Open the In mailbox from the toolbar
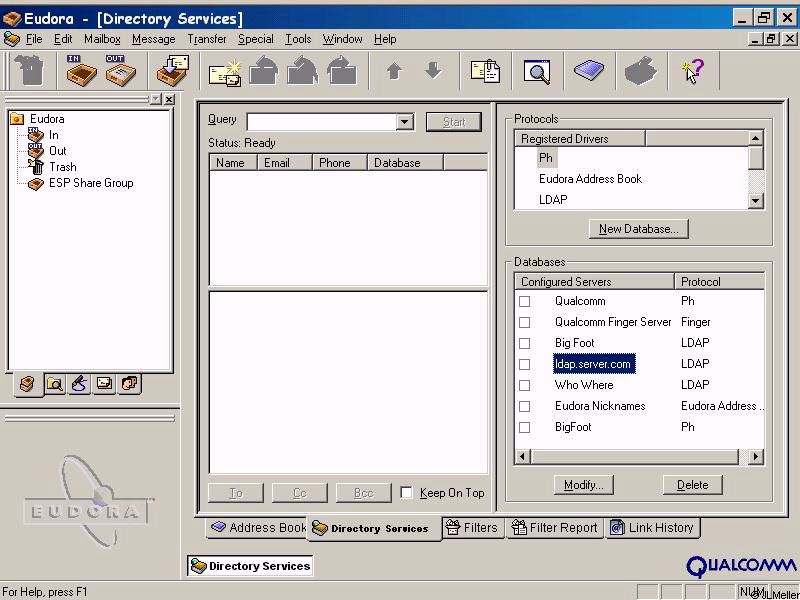This screenshot has height=600, width=800. [x=81, y=70]
